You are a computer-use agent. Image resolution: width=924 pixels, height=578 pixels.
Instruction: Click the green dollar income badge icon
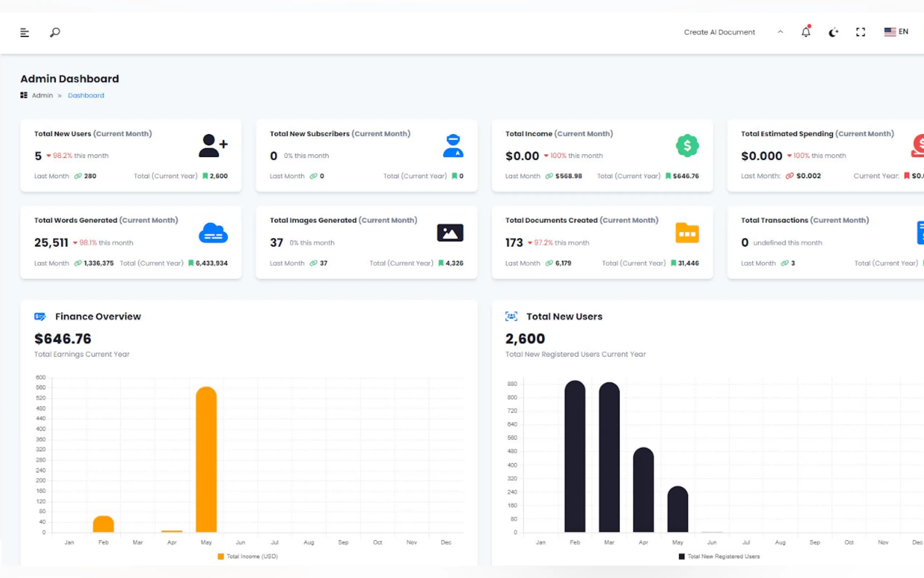tap(687, 145)
